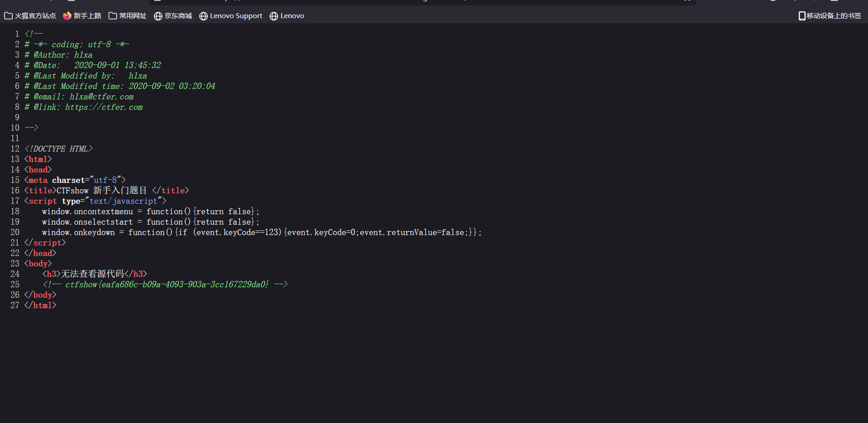Open the Lenovo Support bookmark
This screenshot has width=868, height=423.
pos(230,16)
